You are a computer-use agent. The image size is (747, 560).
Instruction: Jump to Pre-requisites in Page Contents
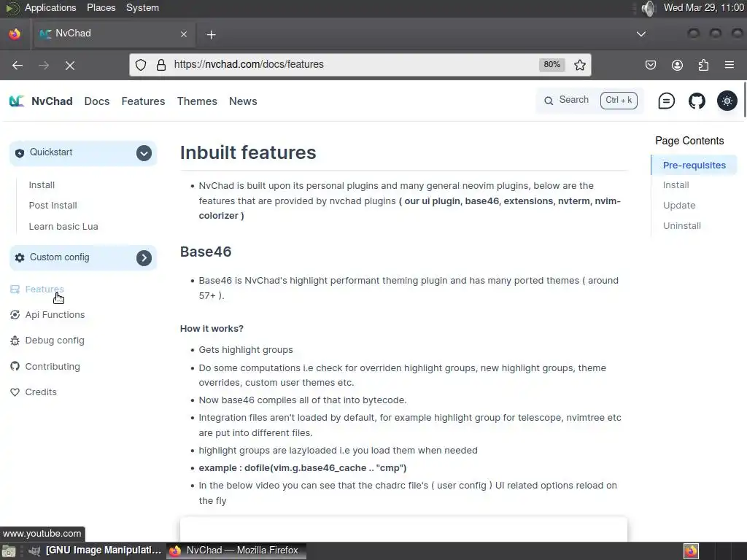point(694,166)
